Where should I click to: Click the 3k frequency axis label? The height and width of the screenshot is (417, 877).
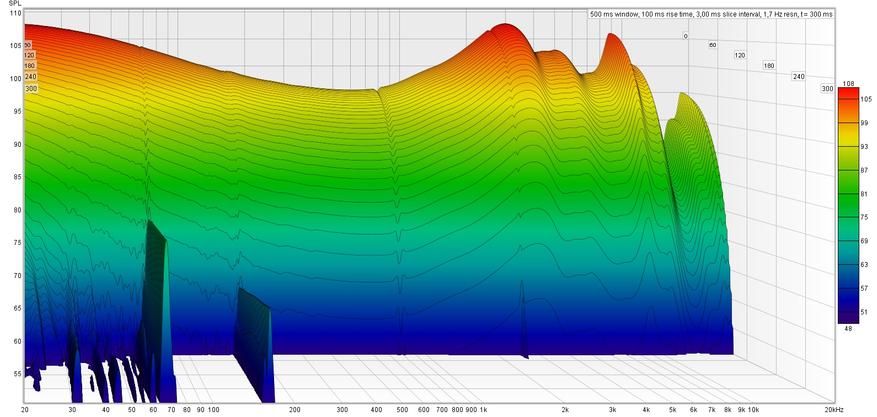click(x=614, y=410)
